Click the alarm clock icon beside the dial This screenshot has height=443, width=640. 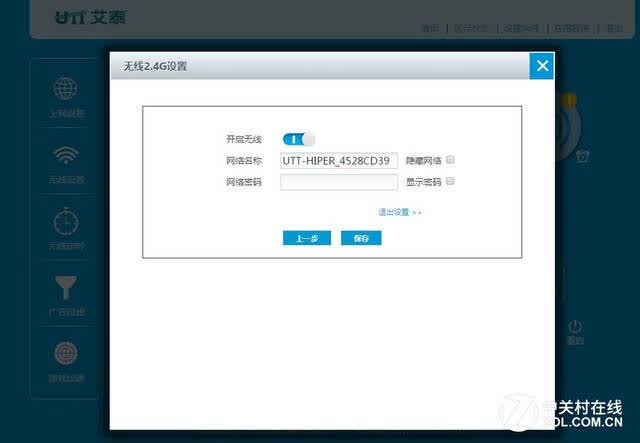click(583, 156)
